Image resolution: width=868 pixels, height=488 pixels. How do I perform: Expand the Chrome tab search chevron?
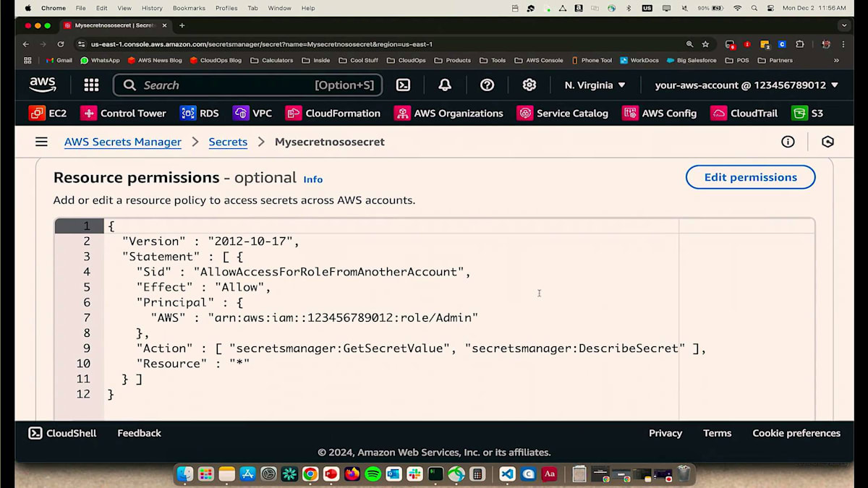coord(844,25)
